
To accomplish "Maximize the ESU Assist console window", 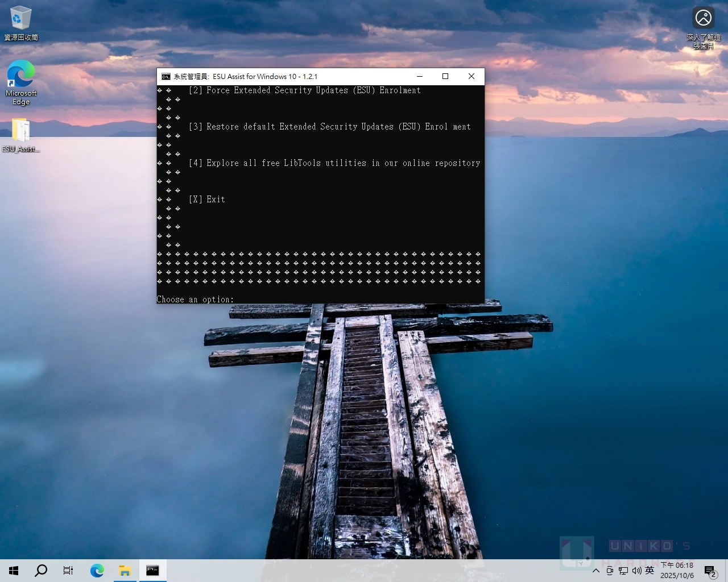I will coord(445,77).
